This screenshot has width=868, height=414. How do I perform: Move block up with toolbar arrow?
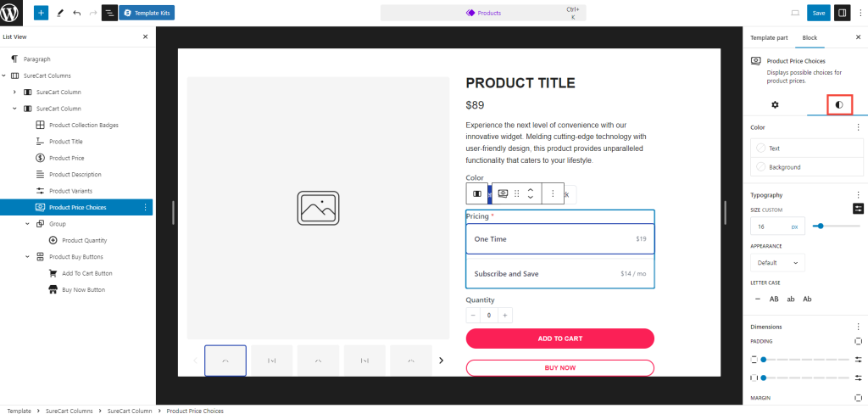[x=531, y=189]
